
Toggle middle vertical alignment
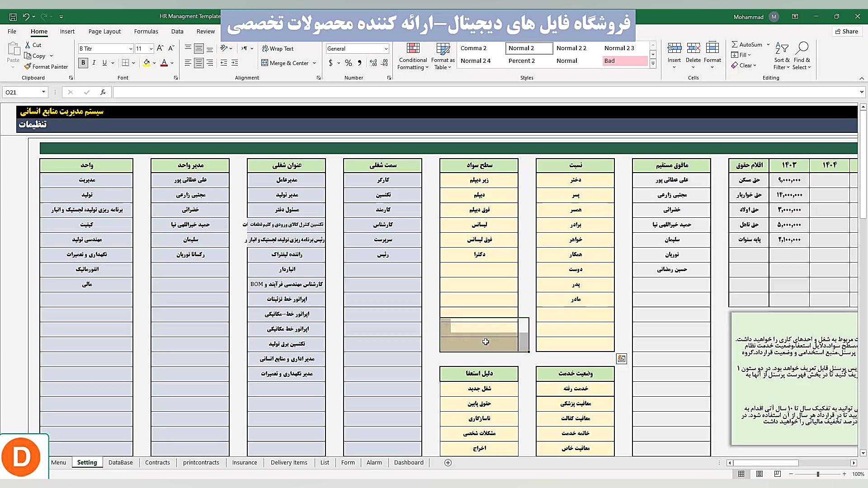coord(199,48)
